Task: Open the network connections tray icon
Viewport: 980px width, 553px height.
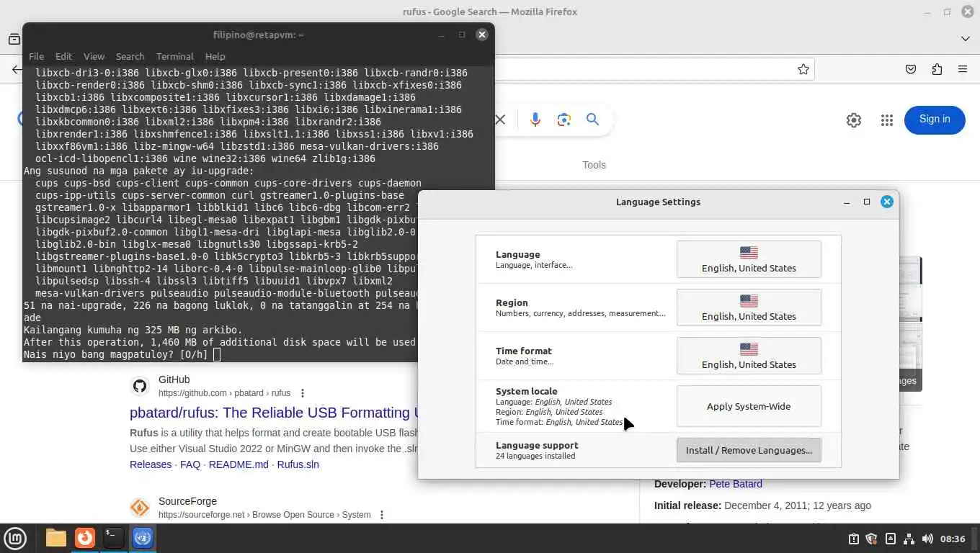Action: 909,539
